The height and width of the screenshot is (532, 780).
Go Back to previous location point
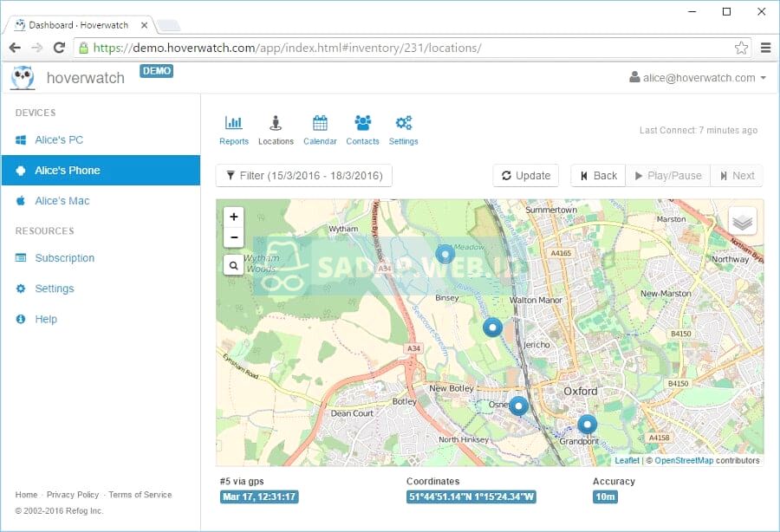tap(598, 176)
